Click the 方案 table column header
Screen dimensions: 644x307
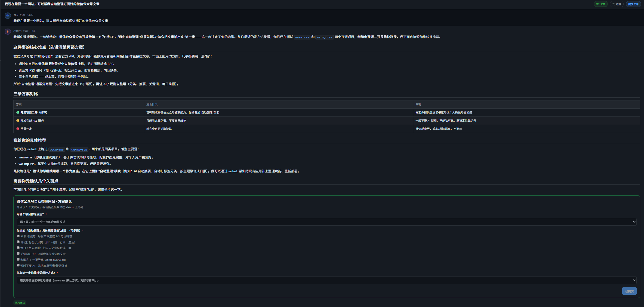[x=19, y=104]
